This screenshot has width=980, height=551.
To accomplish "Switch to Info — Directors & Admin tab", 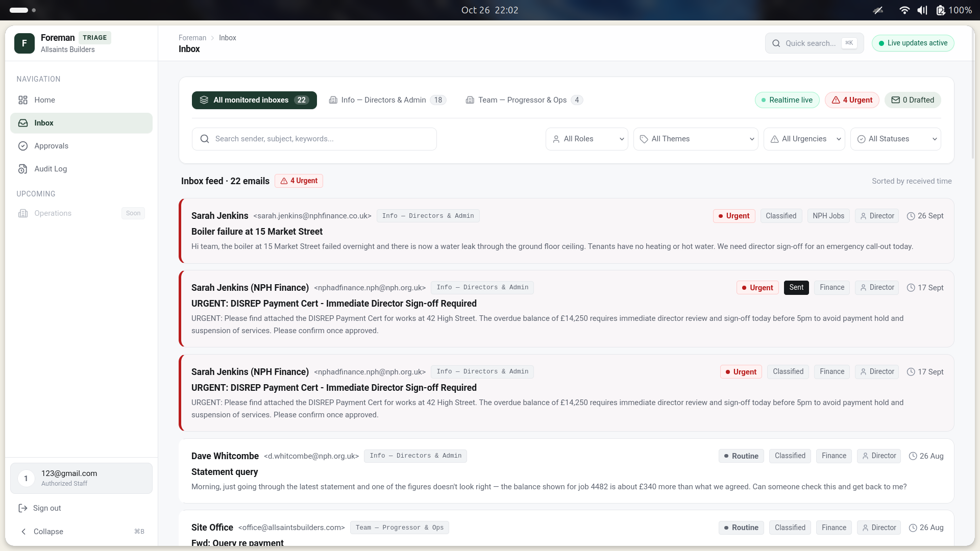I will point(387,100).
